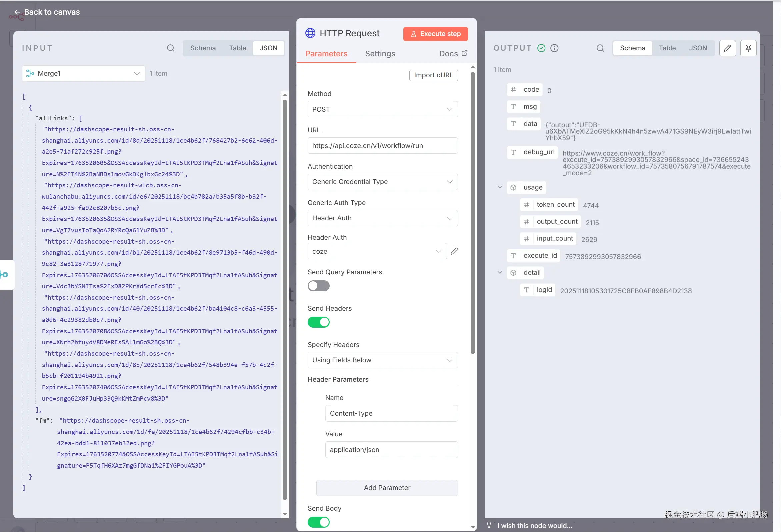781x532 pixels.
Task: Click the Execute step button
Action: 435,34
